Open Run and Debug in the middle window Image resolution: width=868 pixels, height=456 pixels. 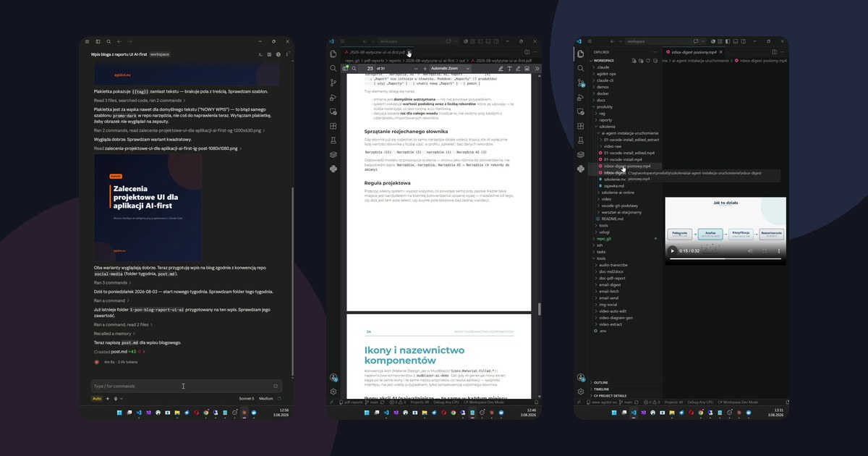pyautogui.click(x=333, y=97)
